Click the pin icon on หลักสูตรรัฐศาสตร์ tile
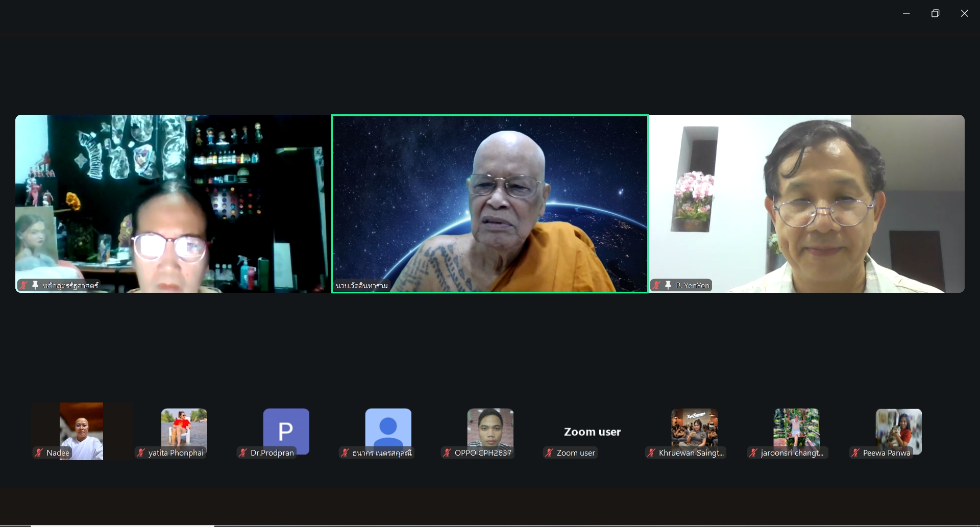The image size is (980, 527). pos(35,286)
